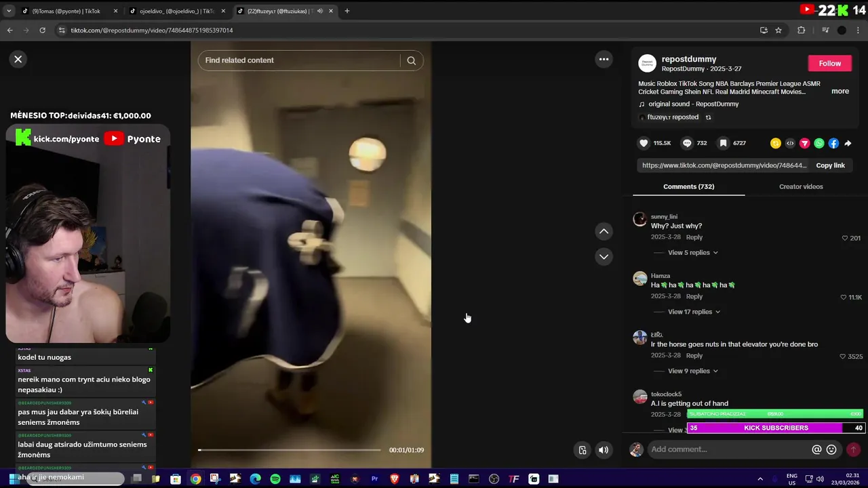Open browser extensions puzzle icon
The height and width of the screenshot is (488, 868).
(802, 30)
